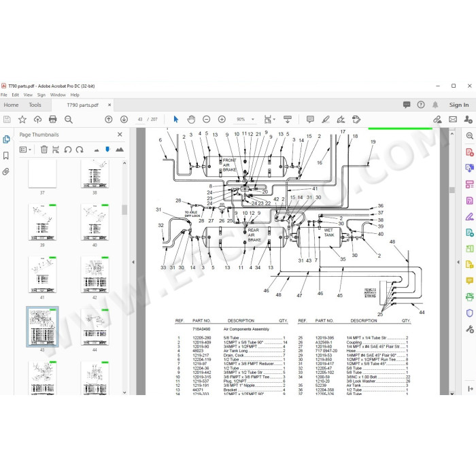Open Comment tool yellow bubble right pane
Image resolution: width=476 pixels, height=476 pixels.
pos(469,281)
